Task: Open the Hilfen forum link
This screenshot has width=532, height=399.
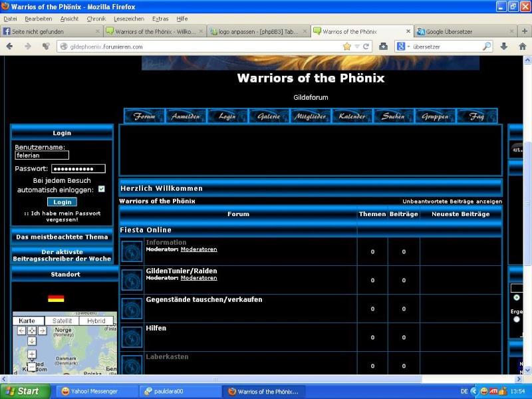Action: tap(156, 328)
